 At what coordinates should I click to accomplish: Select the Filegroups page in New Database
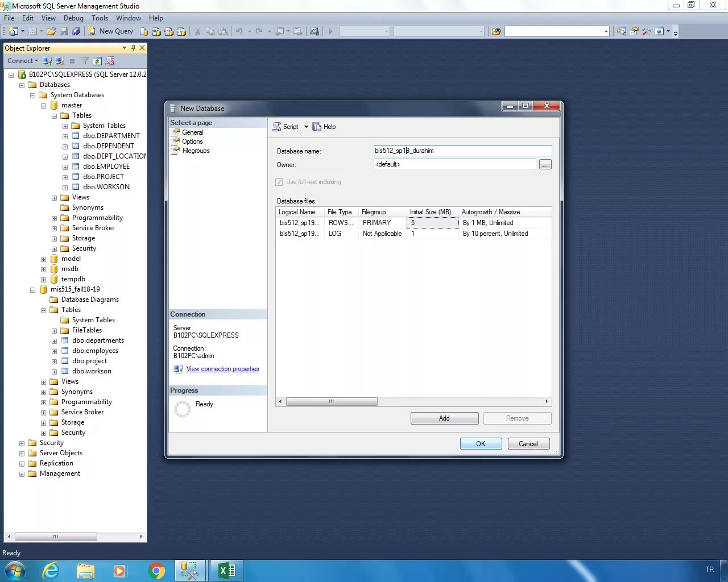coord(196,151)
